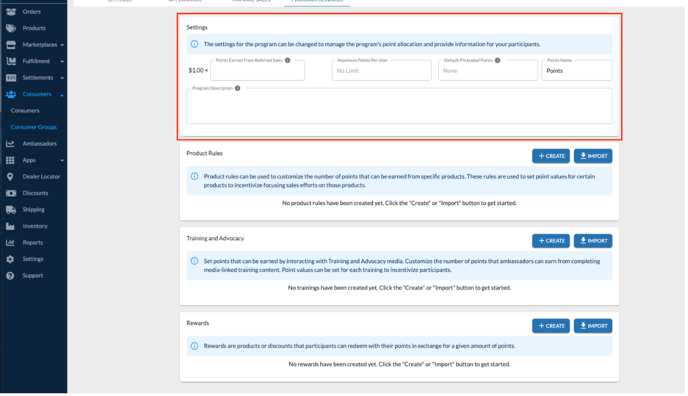The image size is (688, 396).
Task: Click info icon beside Points Earned From Referred Sales
Action: pyautogui.click(x=287, y=61)
